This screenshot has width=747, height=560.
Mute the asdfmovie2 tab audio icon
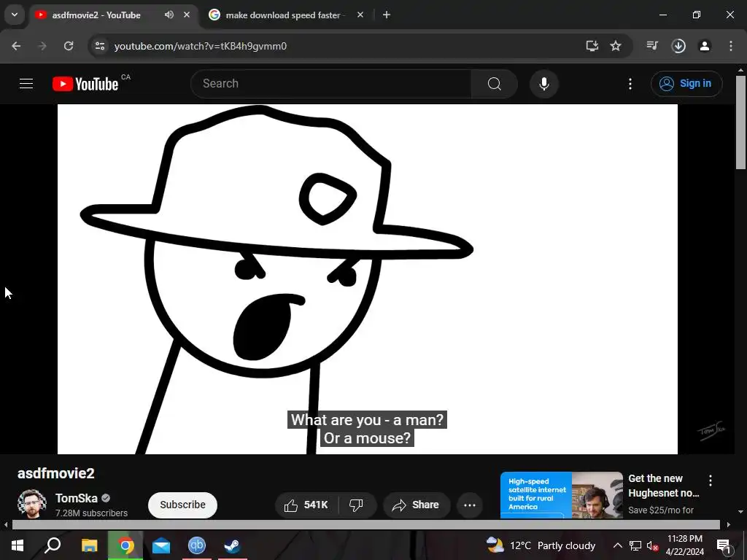click(x=169, y=15)
